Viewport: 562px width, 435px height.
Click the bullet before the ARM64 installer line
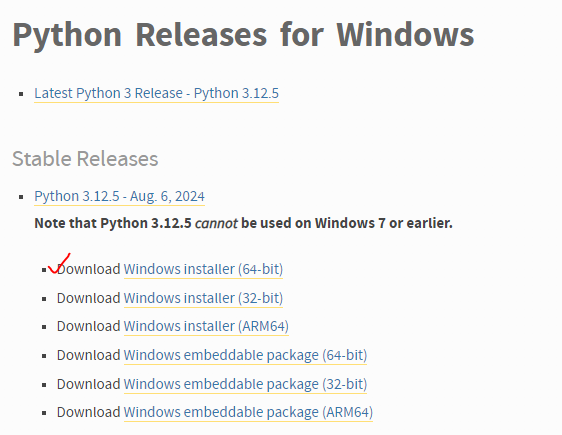(44, 327)
